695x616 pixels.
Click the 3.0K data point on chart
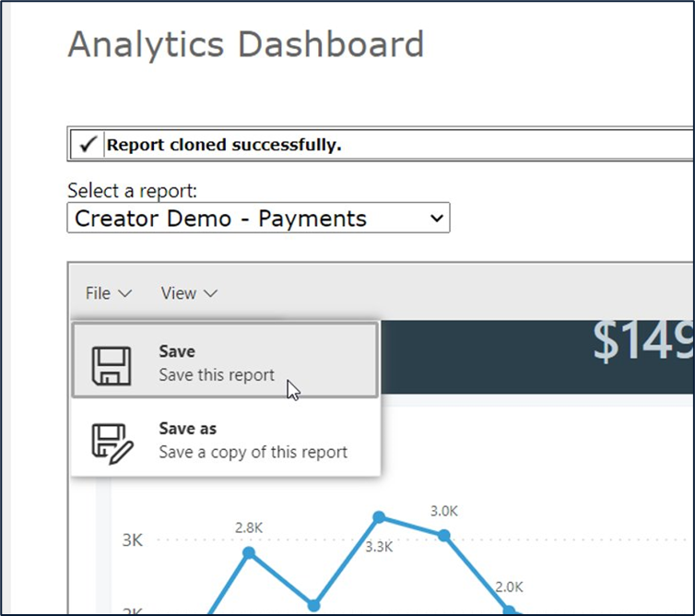pyautogui.click(x=444, y=536)
